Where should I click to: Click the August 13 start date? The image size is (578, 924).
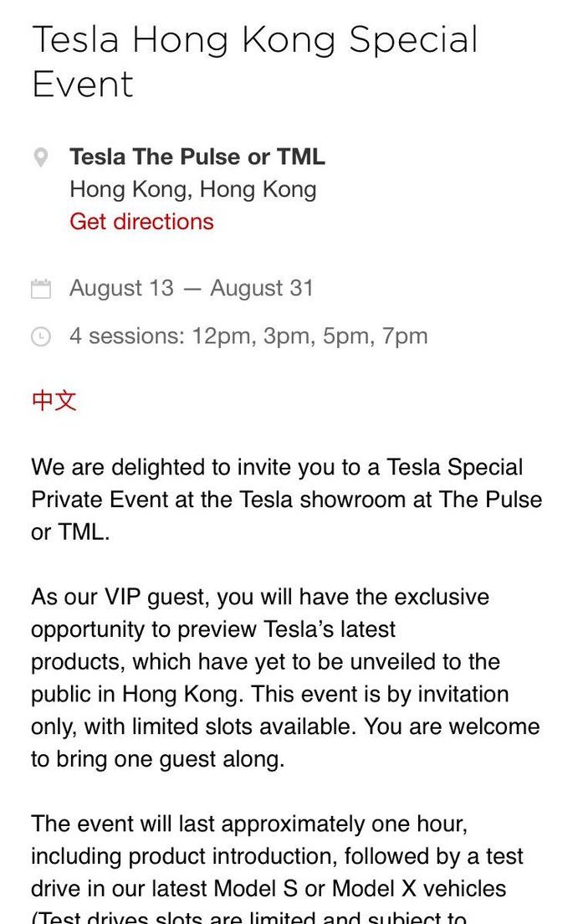(122, 288)
